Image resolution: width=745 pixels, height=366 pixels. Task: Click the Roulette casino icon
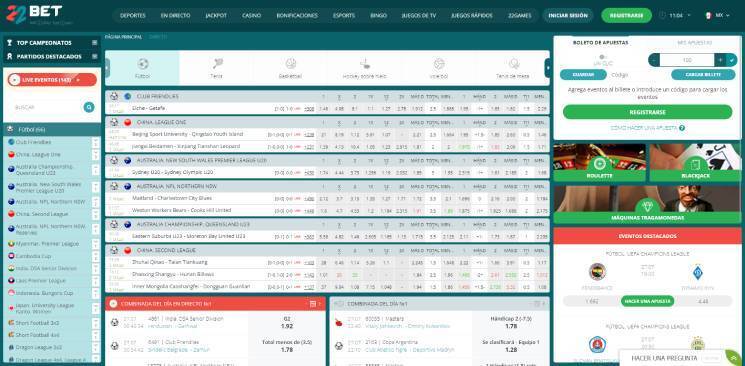(x=599, y=164)
